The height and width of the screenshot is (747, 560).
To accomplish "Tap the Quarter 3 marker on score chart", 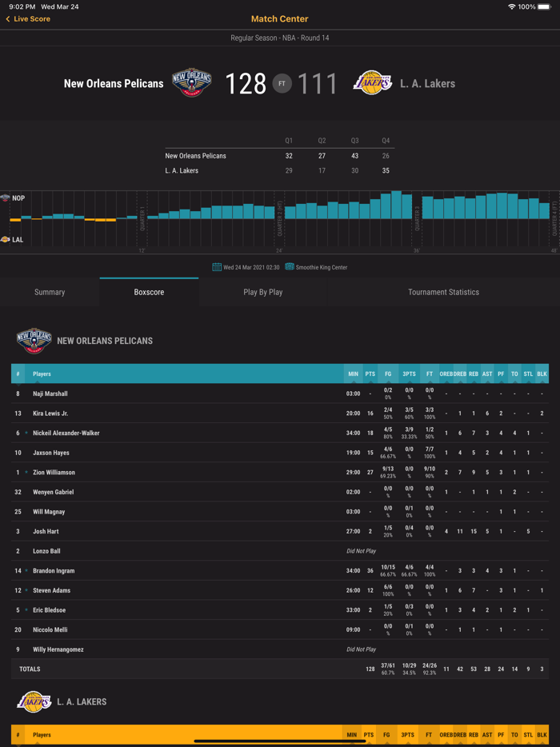I will [417, 218].
